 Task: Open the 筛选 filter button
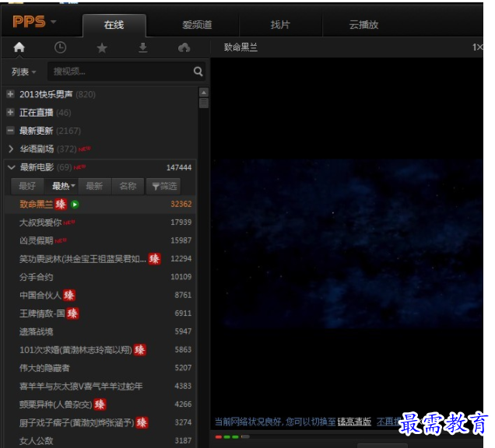[x=164, y=186]
